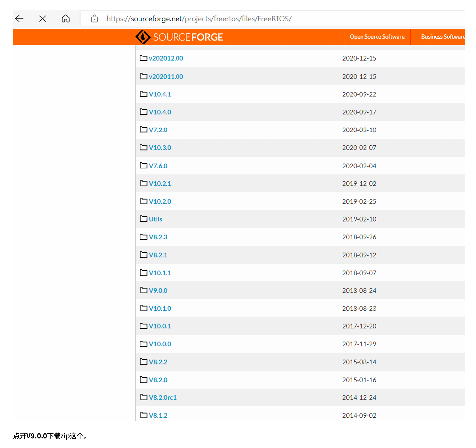Click the folder icon beside V8.1.2
The image size is (476, 448).
[x=143, y=415]
